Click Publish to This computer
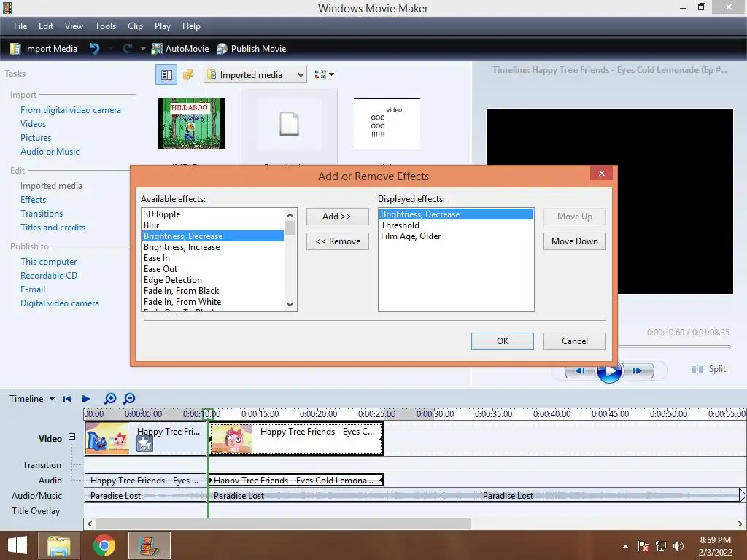 click(x=49, y=262)
